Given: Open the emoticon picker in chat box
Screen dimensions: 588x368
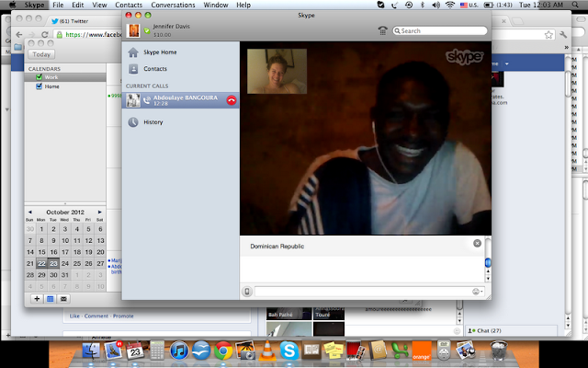Looking at the screenshot, I should (476, 292).
